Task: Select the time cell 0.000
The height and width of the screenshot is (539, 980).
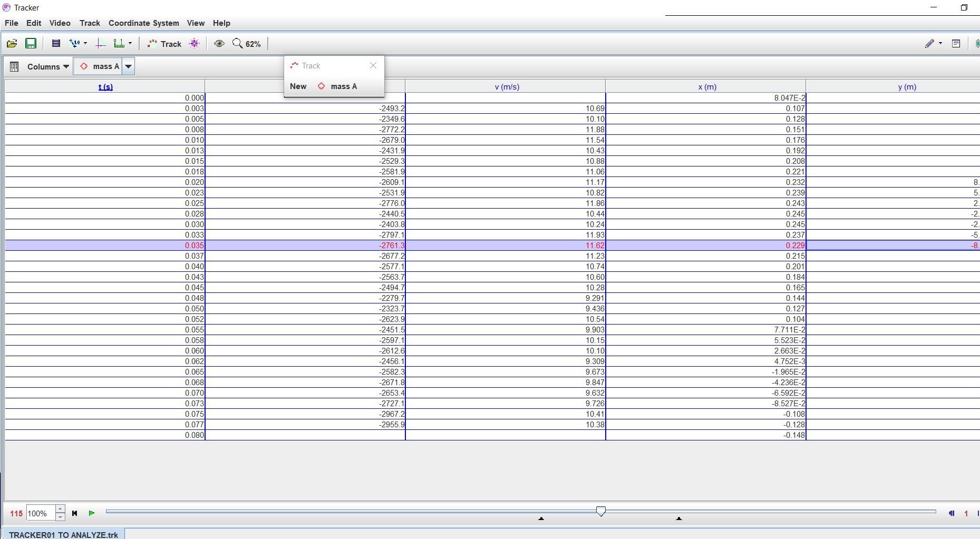Action: (x=105, y=98)
